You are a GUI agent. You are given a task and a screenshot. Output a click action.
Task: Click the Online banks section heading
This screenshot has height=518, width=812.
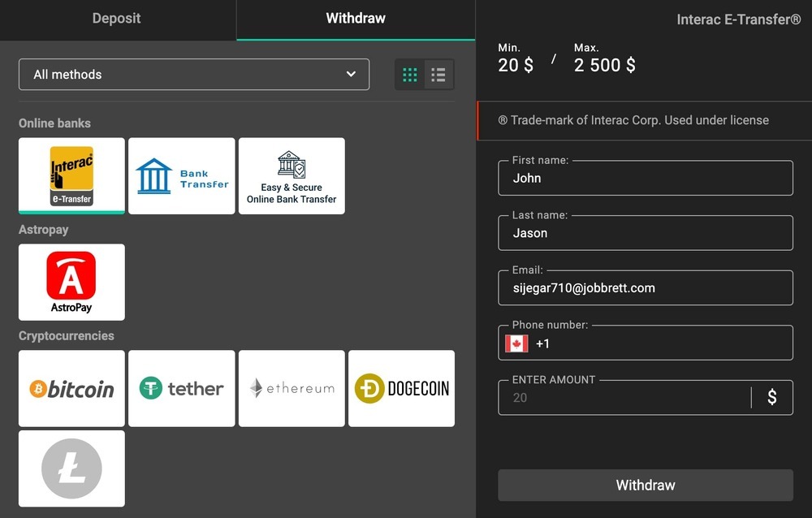click(55, 123)
